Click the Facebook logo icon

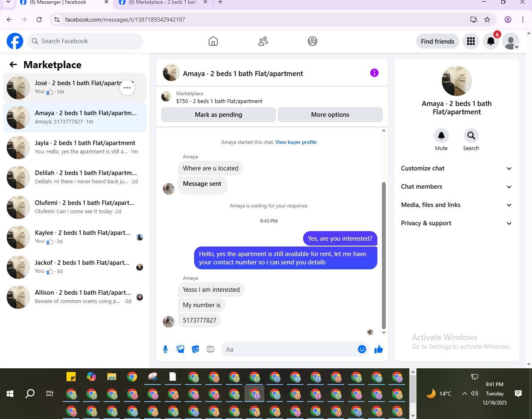tap(15, 41)
